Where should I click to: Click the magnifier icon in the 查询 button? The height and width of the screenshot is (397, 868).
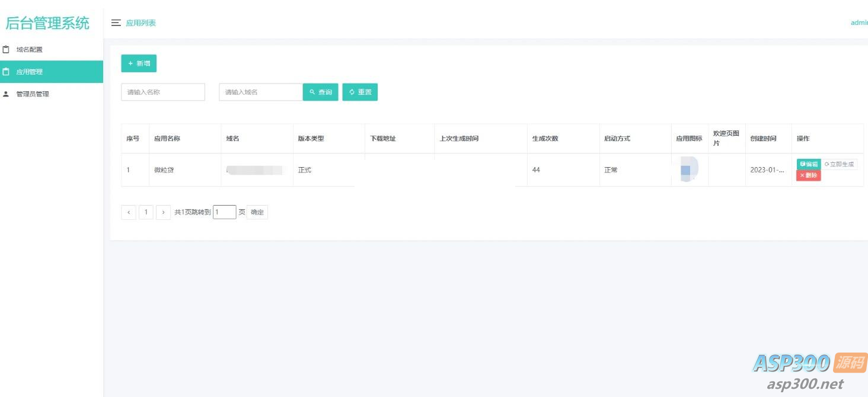[x=312, y=92]
